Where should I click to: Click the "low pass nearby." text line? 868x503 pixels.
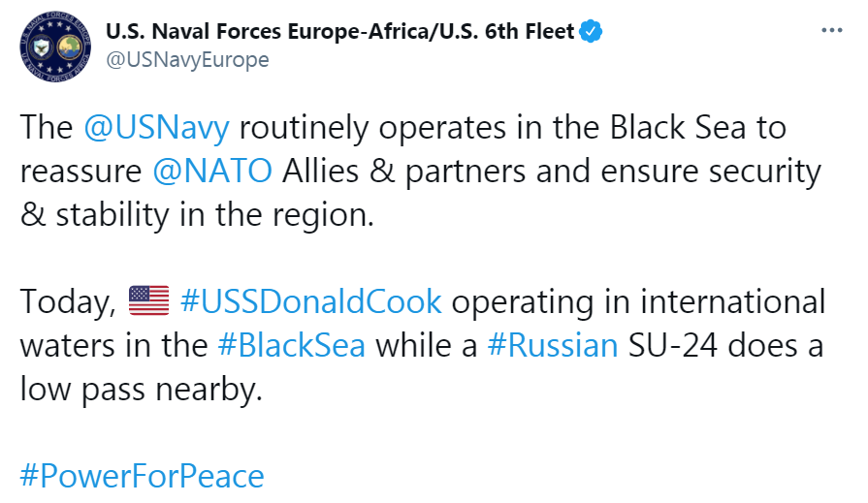point(141,390)
